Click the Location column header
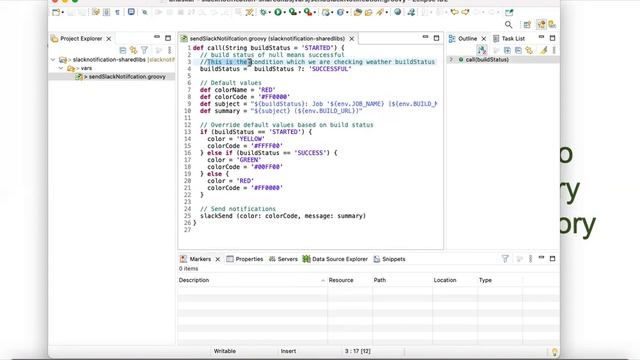Screen dimensions: 640x360 (x=455, y=280)
